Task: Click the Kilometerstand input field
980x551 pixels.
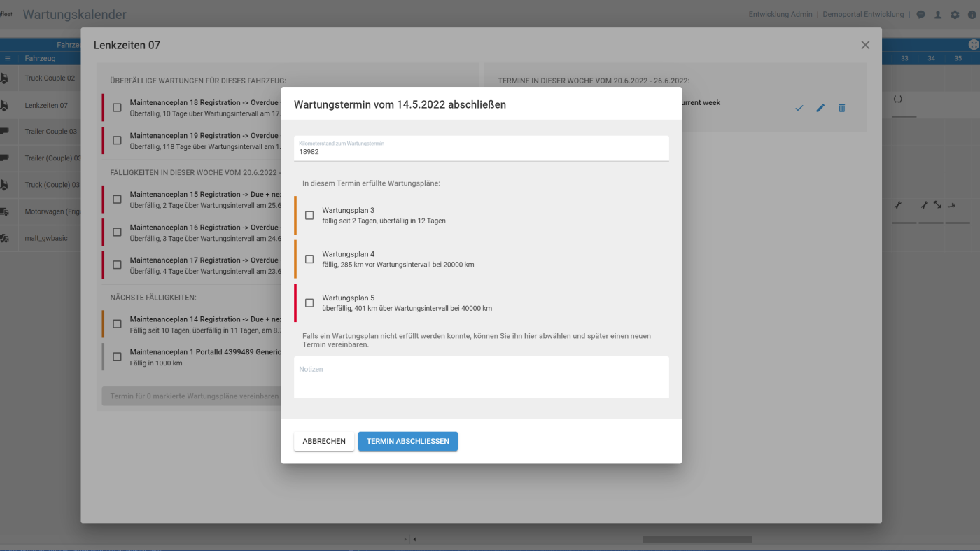Action: click(x=481, y=151)
